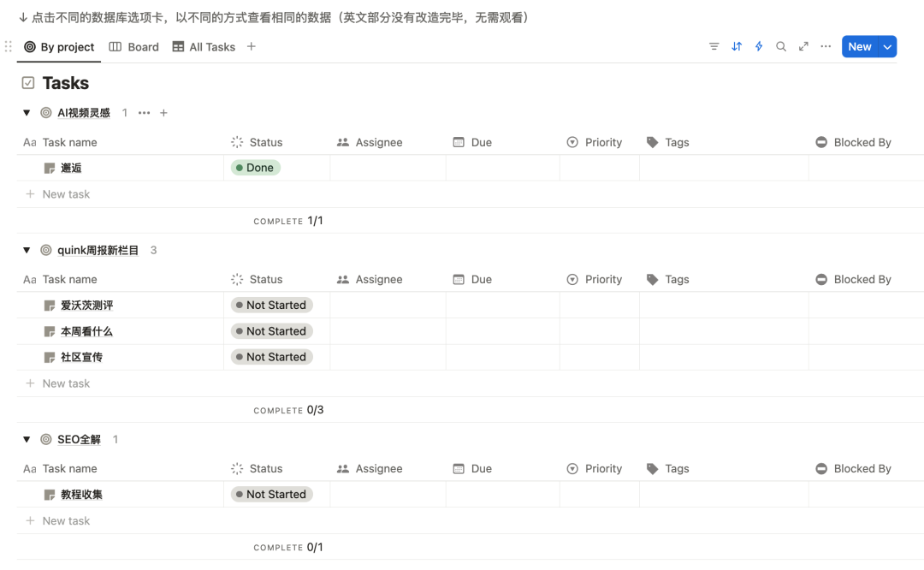Open the sort arrows icon

[737, 46]
